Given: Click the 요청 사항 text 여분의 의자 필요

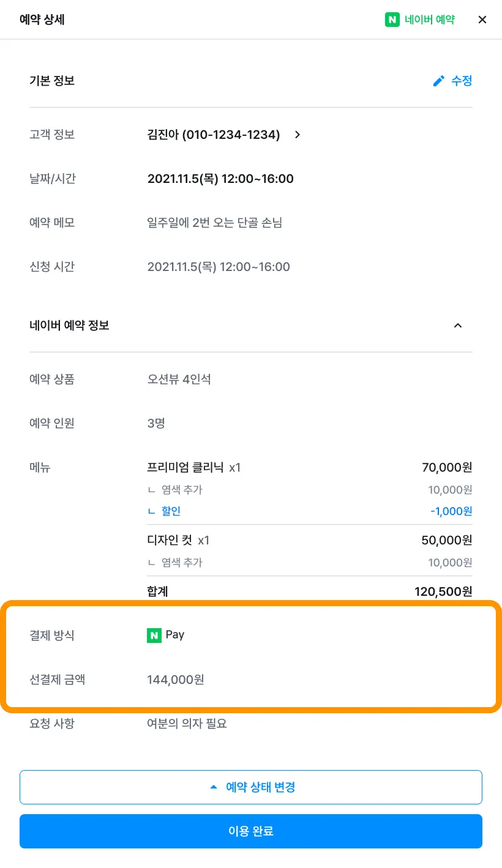Looking at the screenshot, I should tap(187, 724).
